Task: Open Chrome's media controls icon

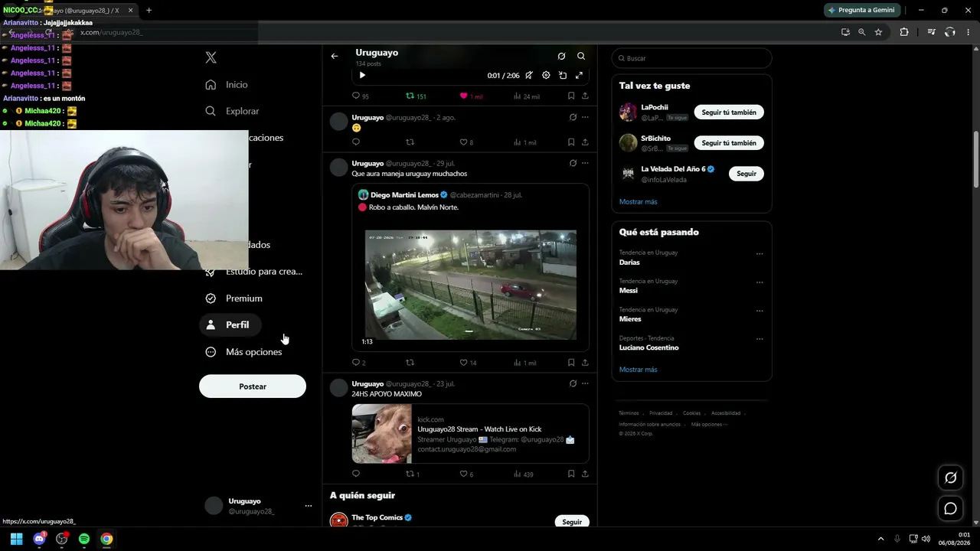Action: click(931, 32)
